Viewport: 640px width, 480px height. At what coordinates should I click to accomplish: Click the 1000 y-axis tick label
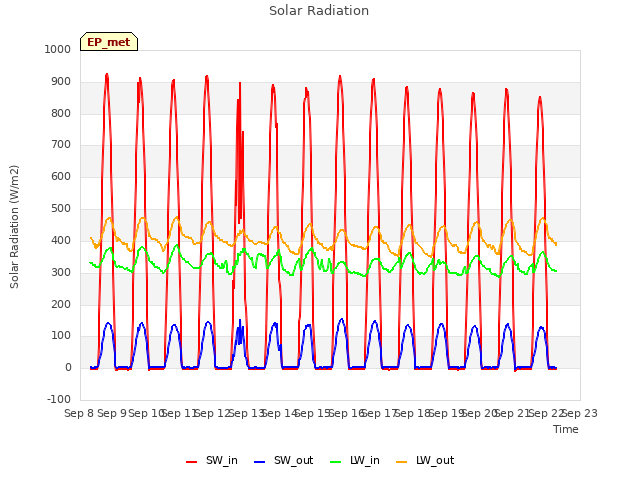pos(58,49)
